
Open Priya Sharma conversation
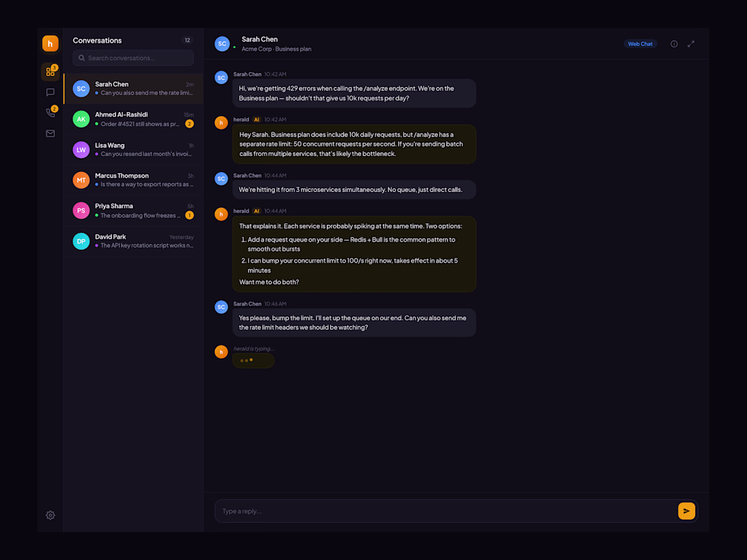pyautogui.click(x=133, y=210)
